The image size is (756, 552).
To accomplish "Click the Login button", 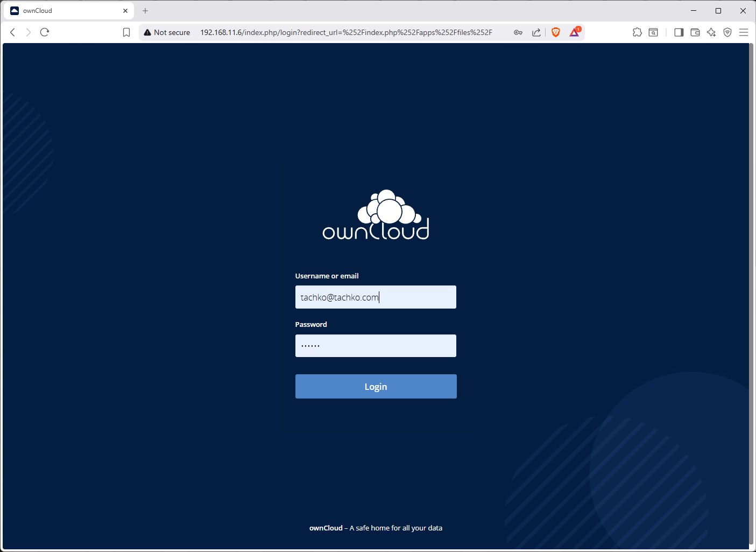I will tap(376, 387).
